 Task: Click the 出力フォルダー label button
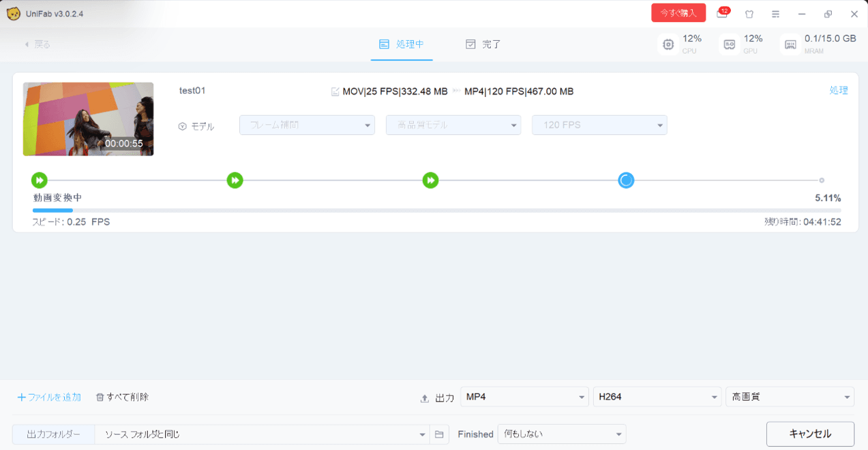tap(53, 434)
